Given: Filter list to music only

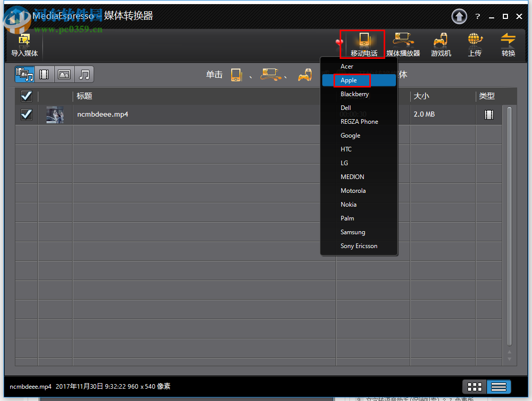Looking at the screenshot, I should click(x=84, y=74).
